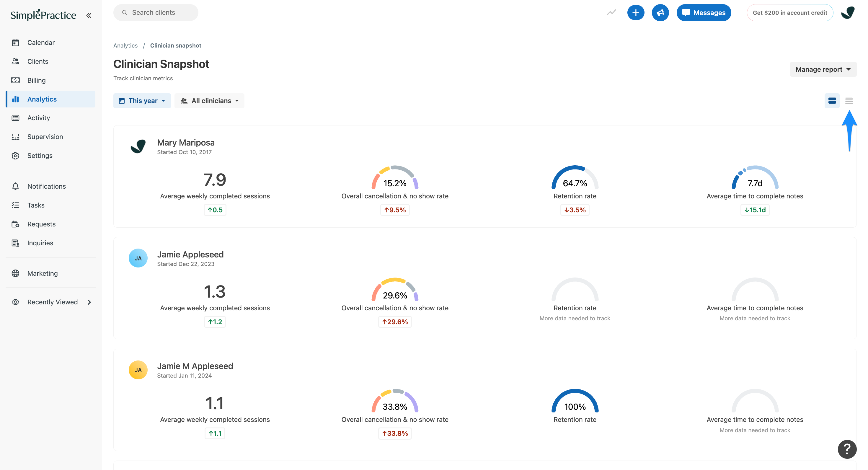Image resolution: width=868 pixels, height=470 pixels.
Task: Select Analytics in the sidebar
Action: (50, 99)
